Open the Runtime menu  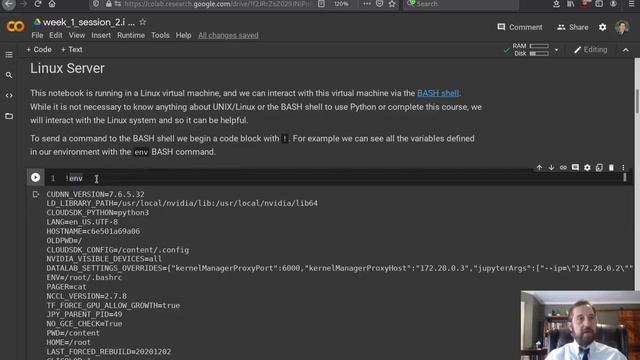[x=131, y=36]
